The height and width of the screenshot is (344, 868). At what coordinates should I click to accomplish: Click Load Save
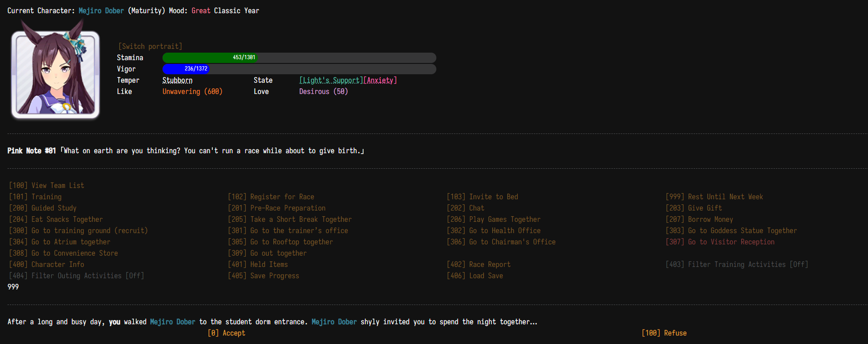click(475, 276)
